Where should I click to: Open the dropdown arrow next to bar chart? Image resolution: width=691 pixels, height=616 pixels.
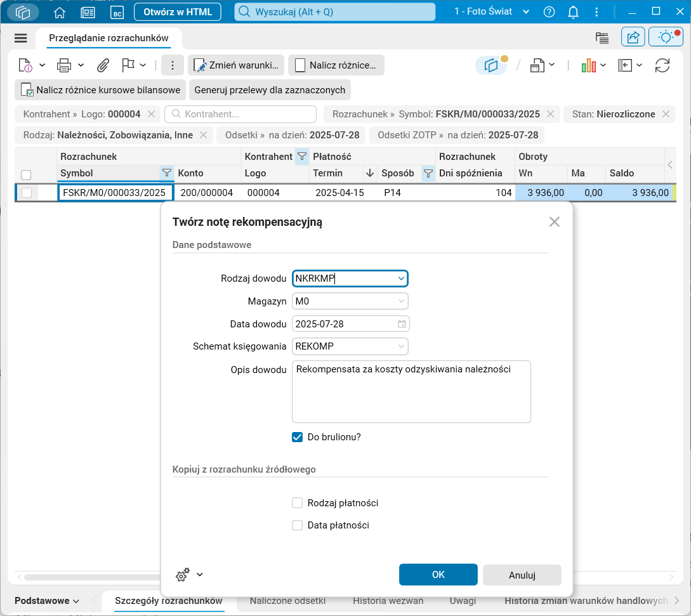point(603,65)
